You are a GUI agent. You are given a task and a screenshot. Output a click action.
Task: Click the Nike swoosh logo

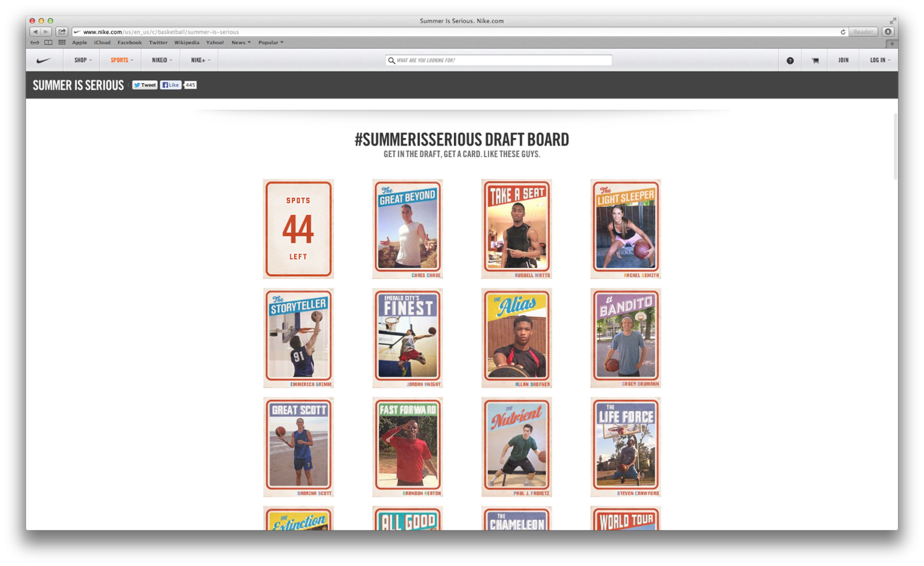pos(44,60)
